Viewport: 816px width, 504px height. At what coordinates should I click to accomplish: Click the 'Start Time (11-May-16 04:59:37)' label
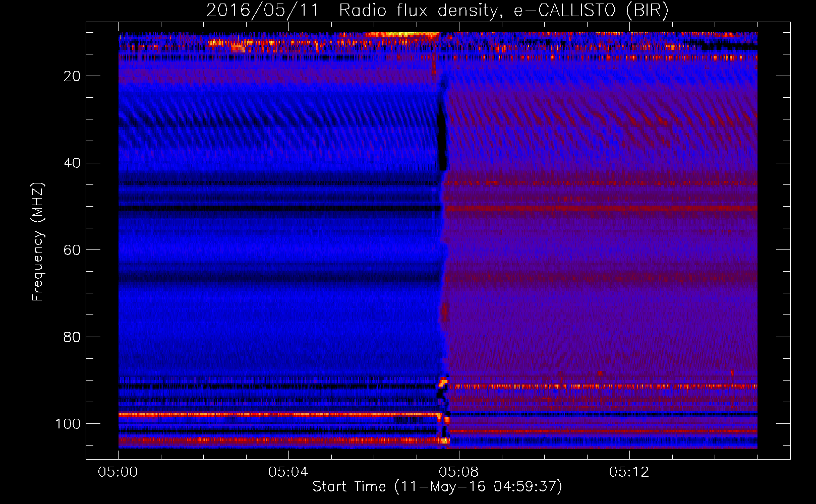coord(437,487)
